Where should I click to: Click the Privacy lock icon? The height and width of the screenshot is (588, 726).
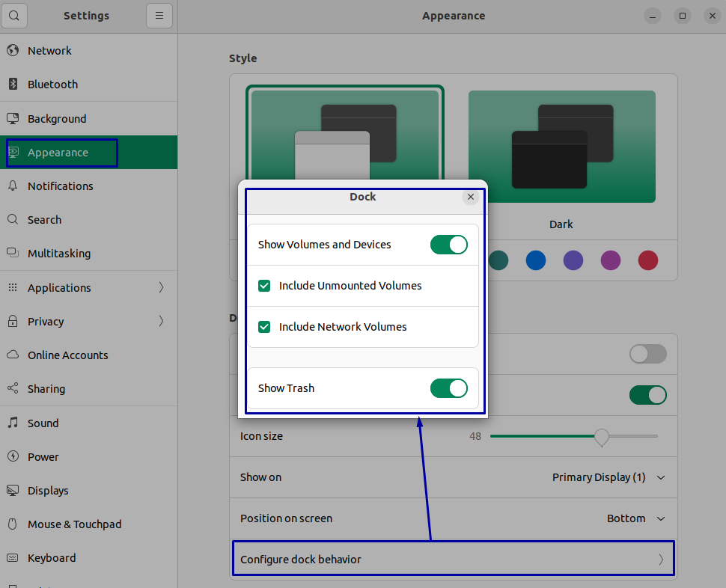click(13, 321)
